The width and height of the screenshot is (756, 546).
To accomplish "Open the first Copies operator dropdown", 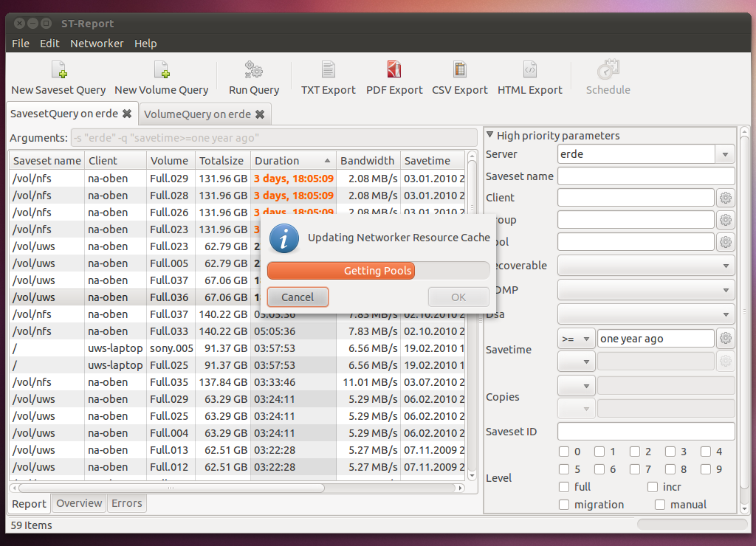I will point(576,386).
